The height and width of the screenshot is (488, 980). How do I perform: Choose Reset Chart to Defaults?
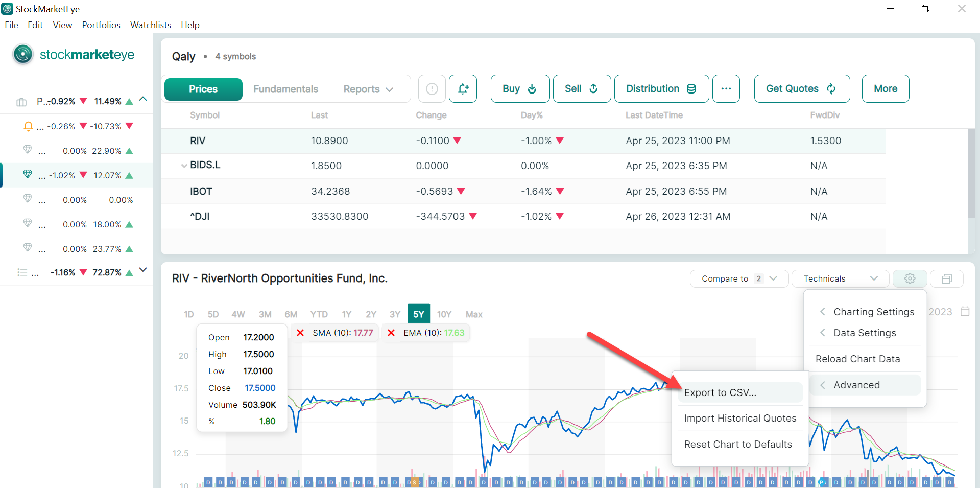(x=740, y=444)
